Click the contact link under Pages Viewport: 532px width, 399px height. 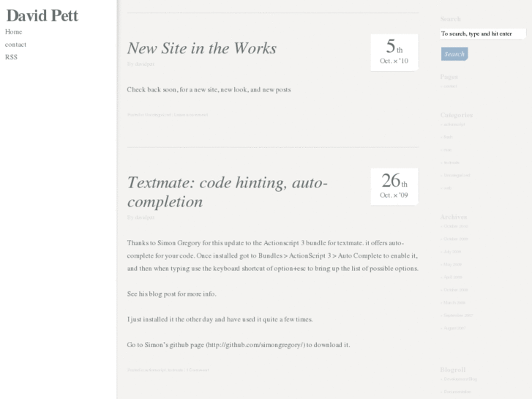(x=450, y=86)
